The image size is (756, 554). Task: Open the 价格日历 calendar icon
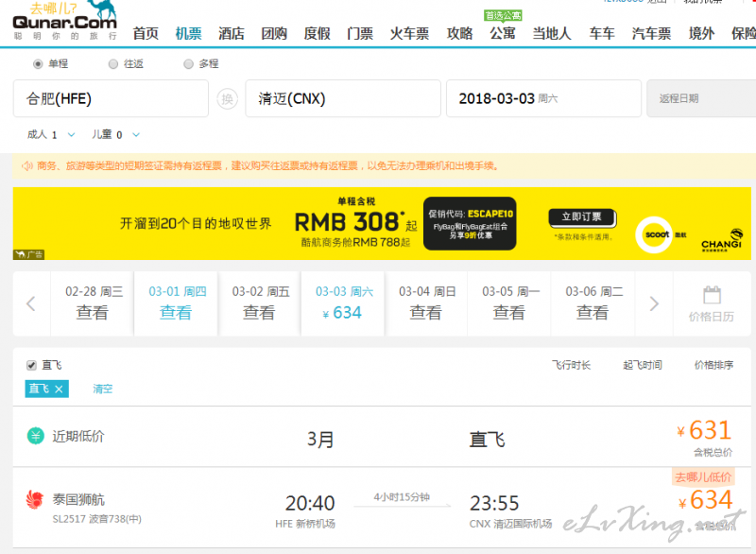click(712, 295)
